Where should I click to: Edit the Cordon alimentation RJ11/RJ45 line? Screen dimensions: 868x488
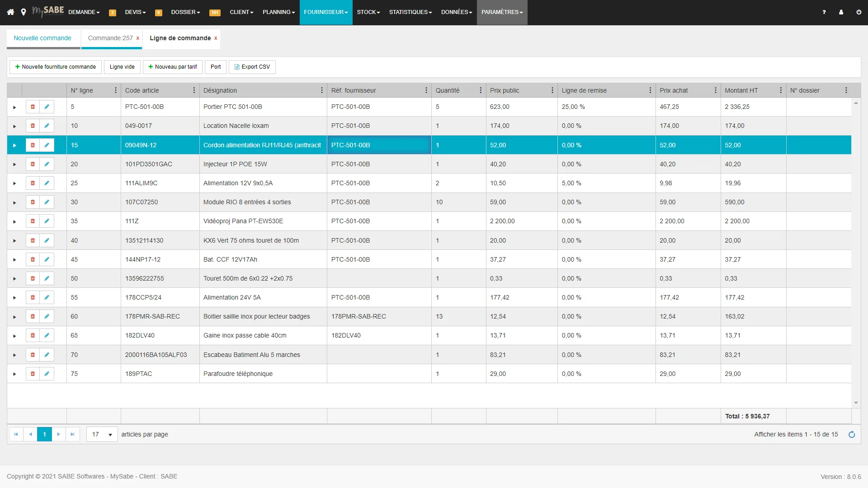(47, 145)
